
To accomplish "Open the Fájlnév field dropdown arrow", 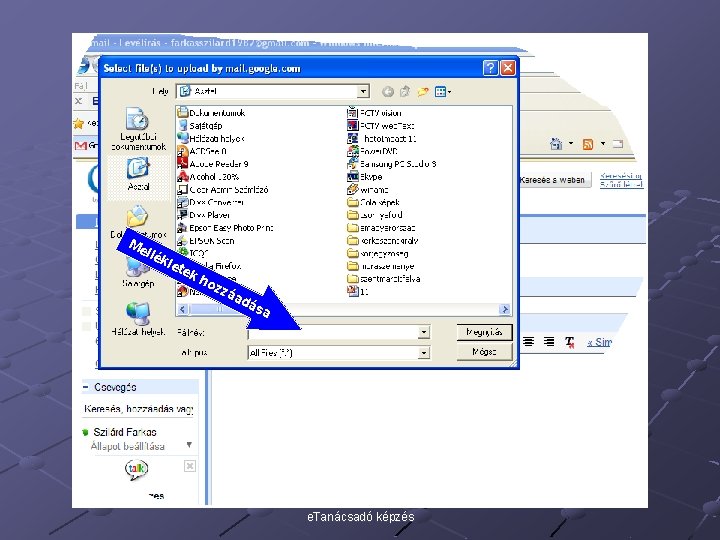I will point(424,332).
